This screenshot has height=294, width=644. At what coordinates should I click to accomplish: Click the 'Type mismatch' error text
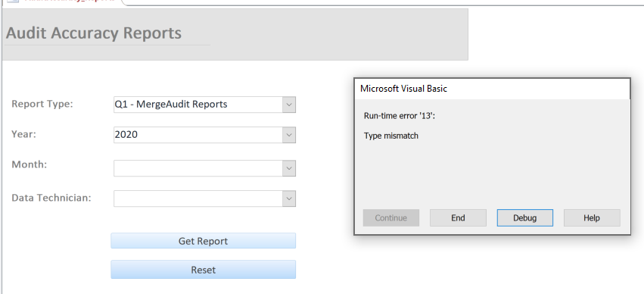point(391,136)
